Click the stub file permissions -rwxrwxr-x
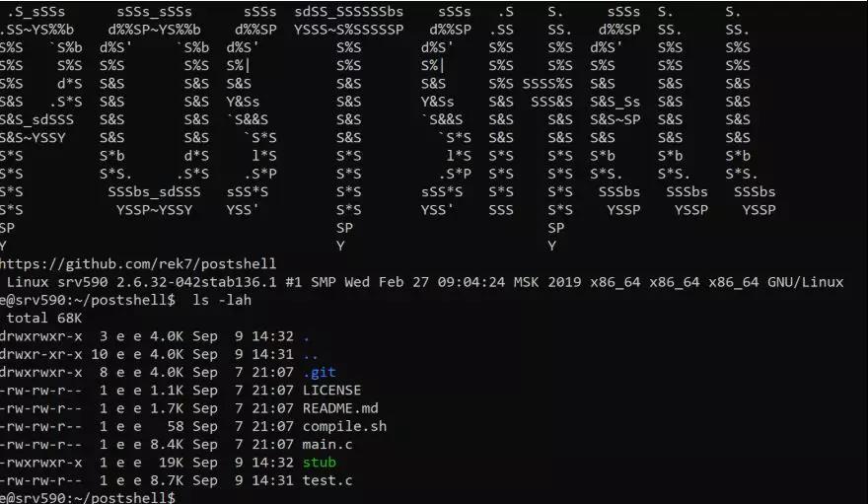 41,463
